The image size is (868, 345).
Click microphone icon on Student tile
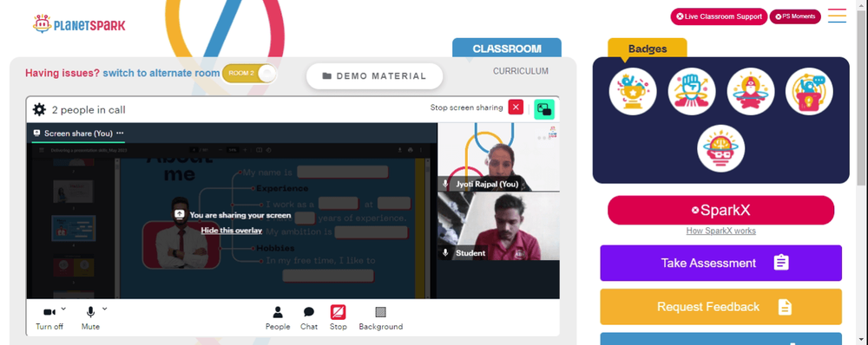(445, 252)
